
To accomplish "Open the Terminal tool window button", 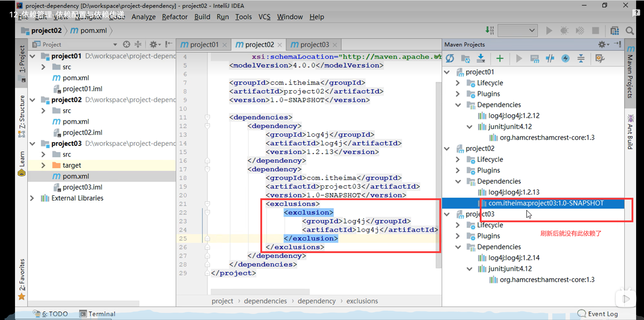I will 98,314.
